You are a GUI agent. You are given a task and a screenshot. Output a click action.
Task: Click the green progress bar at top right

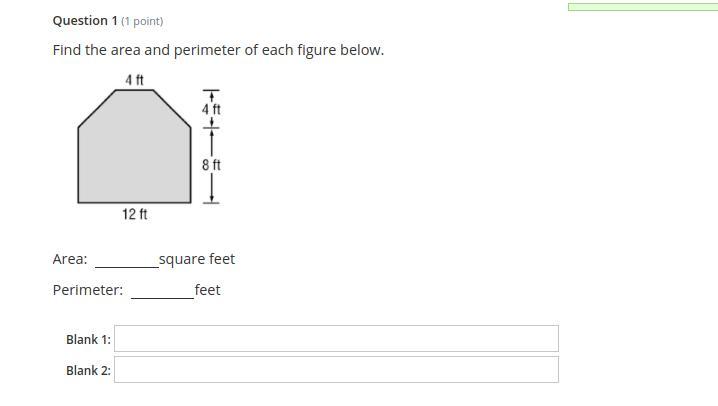pos(642,6)
